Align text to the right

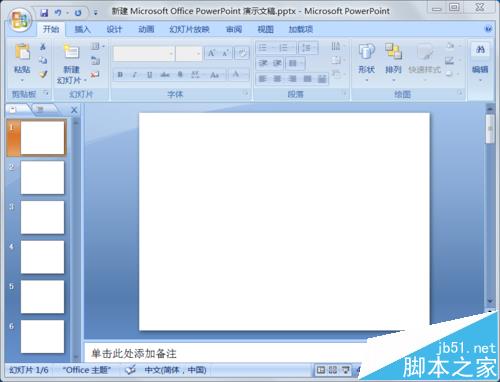point(292,79)
